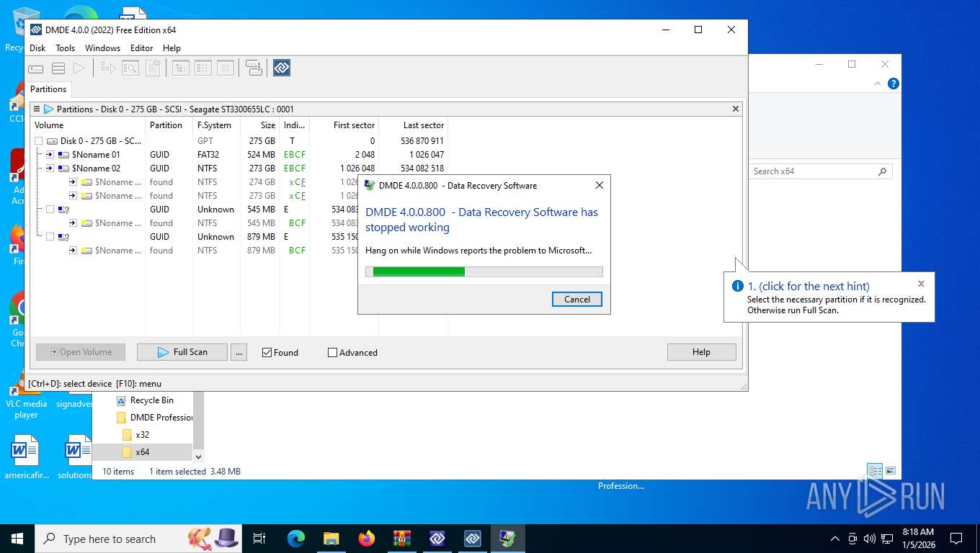Click the Full Scan button
Image resolution: width=980 pixels, height=553 pixels.
[182, 352]
